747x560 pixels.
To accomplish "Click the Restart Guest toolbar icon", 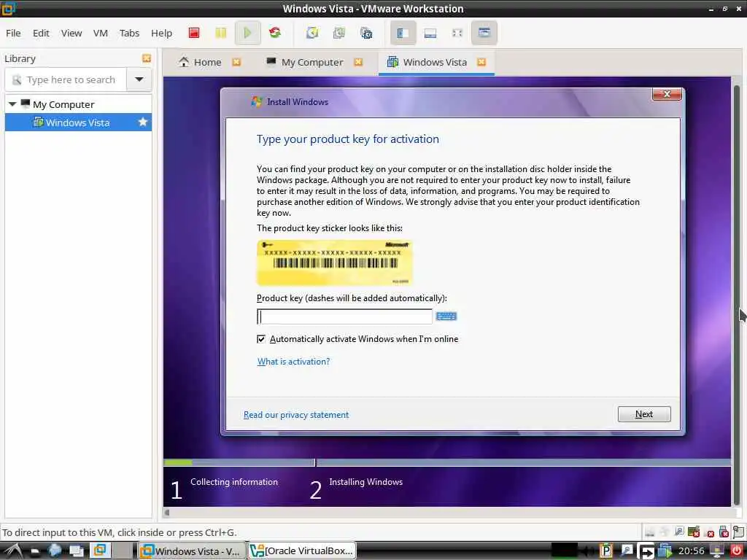I will coord(275,33).
